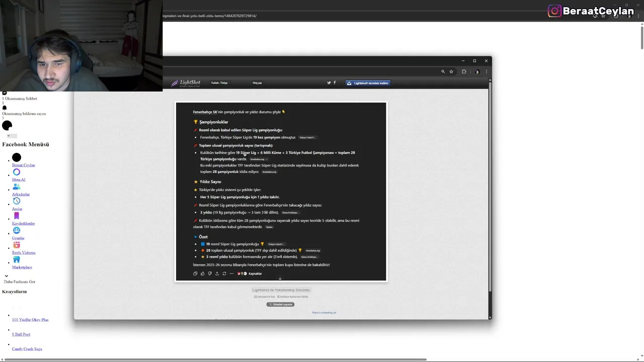Click the Arkadaşlar friends icon

[x=17, y=187]
